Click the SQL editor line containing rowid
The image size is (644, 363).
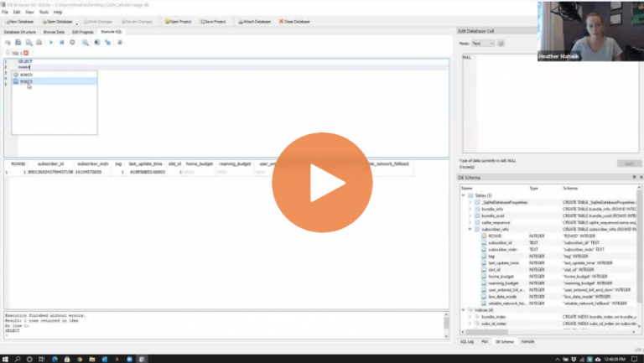(x=233, y=67)
